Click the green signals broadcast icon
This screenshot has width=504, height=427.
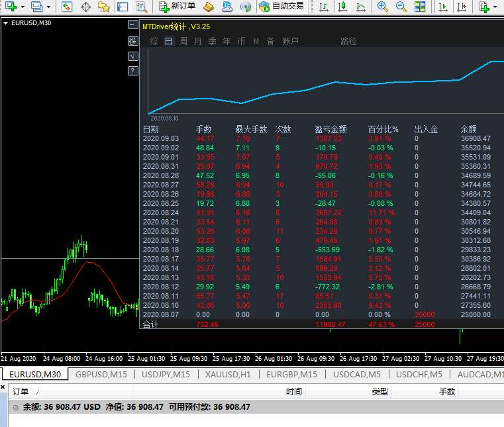[246, 7]
